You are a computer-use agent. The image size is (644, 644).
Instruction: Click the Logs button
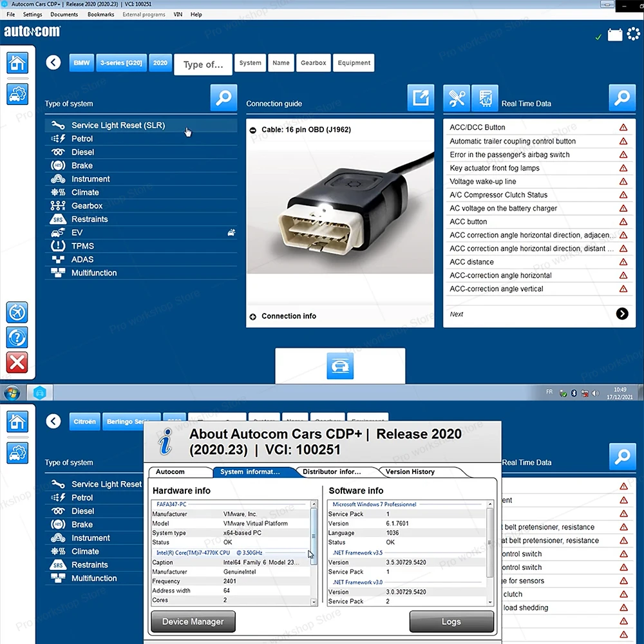pos(451,621)
